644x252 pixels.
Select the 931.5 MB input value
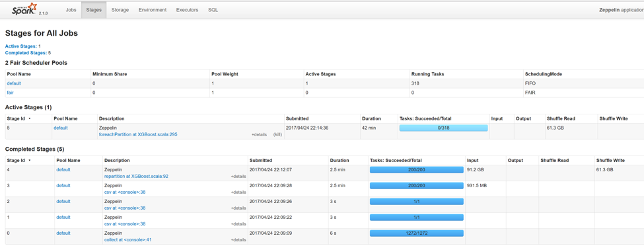[x=477, y=185]
